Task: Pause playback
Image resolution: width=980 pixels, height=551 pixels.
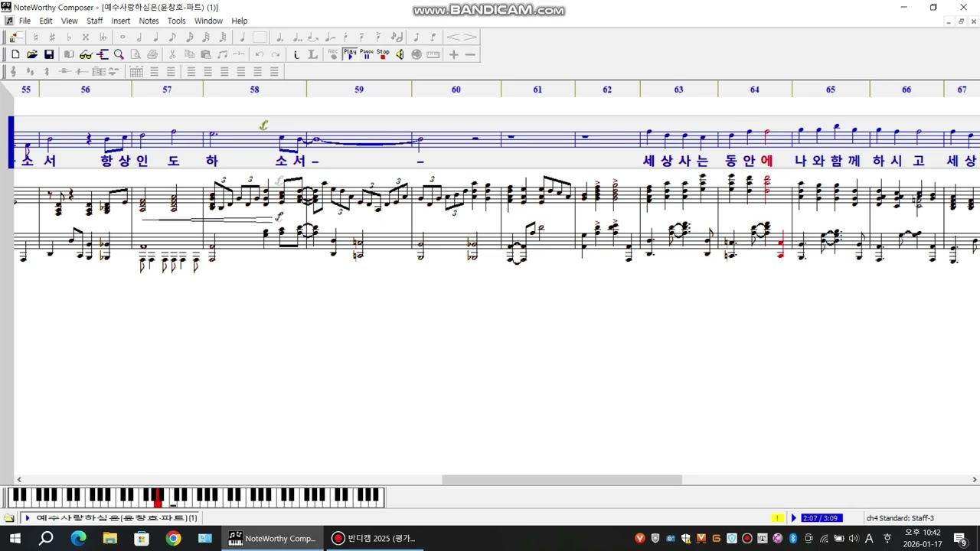Action: [367, 54]
